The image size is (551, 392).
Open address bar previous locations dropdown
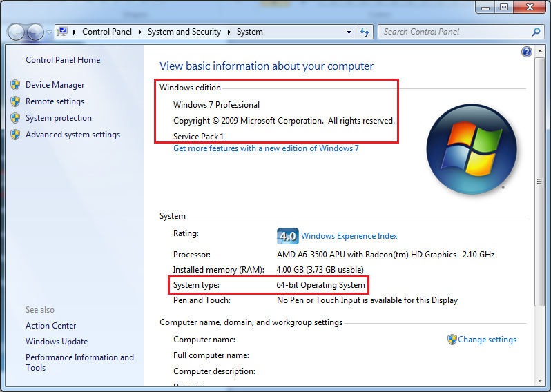pos(349,32)
